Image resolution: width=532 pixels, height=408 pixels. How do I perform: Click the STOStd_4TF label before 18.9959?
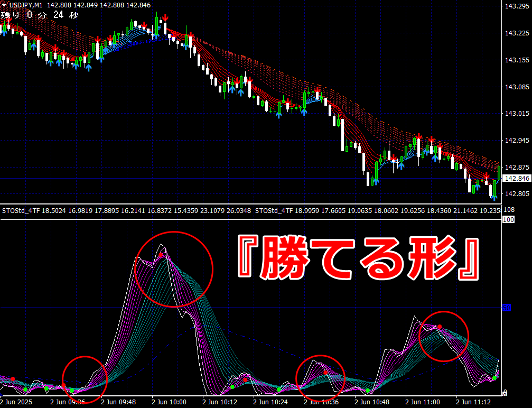(274, 211)
